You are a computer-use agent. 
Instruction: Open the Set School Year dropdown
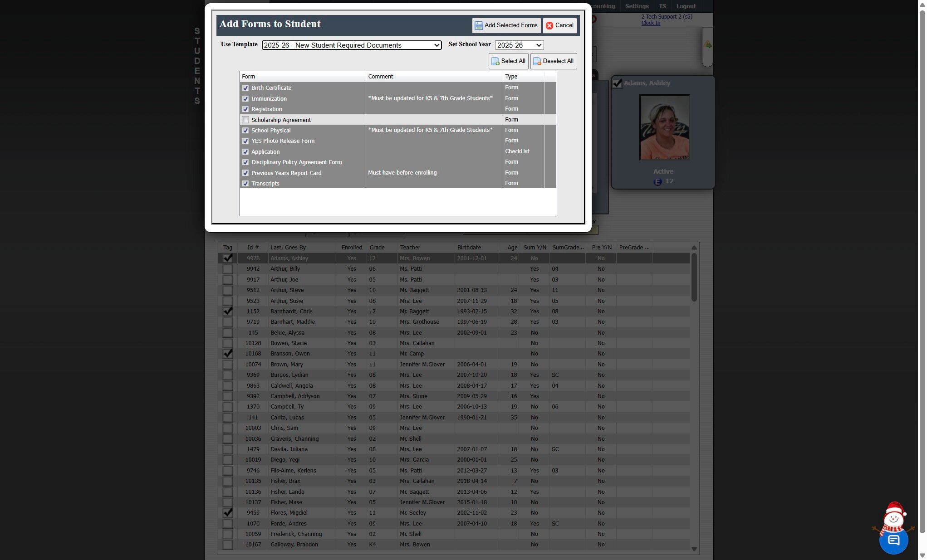tap(519, 45)
